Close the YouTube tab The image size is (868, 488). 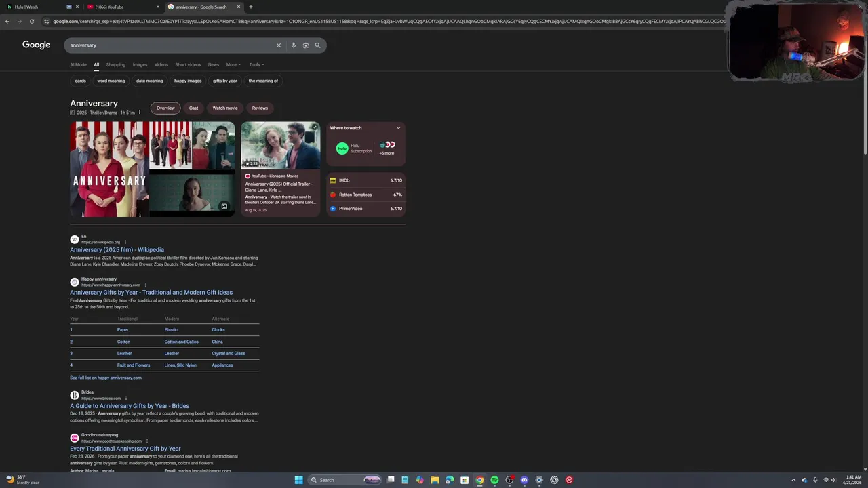158,7
